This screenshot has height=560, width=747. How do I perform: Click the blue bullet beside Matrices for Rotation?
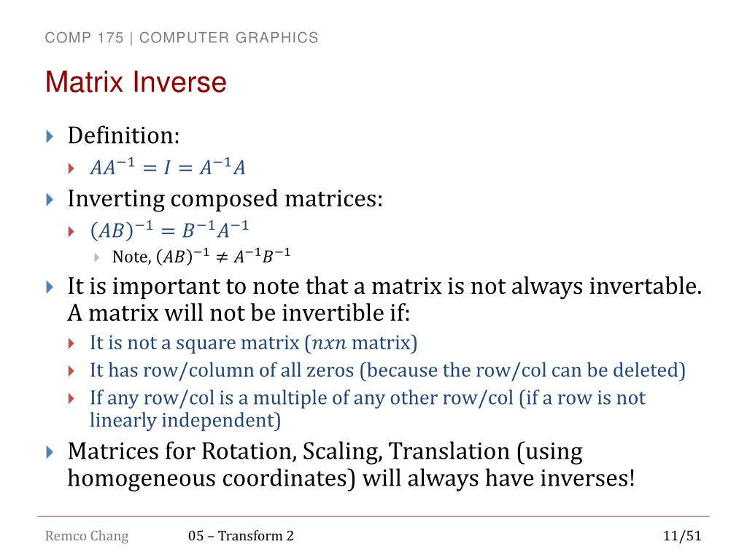point(50,452)
